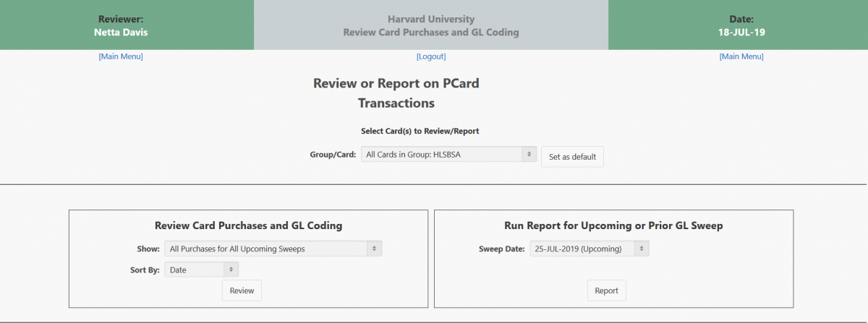Click the Set as default button
Viewport: 868px width, 323px height.
coord(572,157)
